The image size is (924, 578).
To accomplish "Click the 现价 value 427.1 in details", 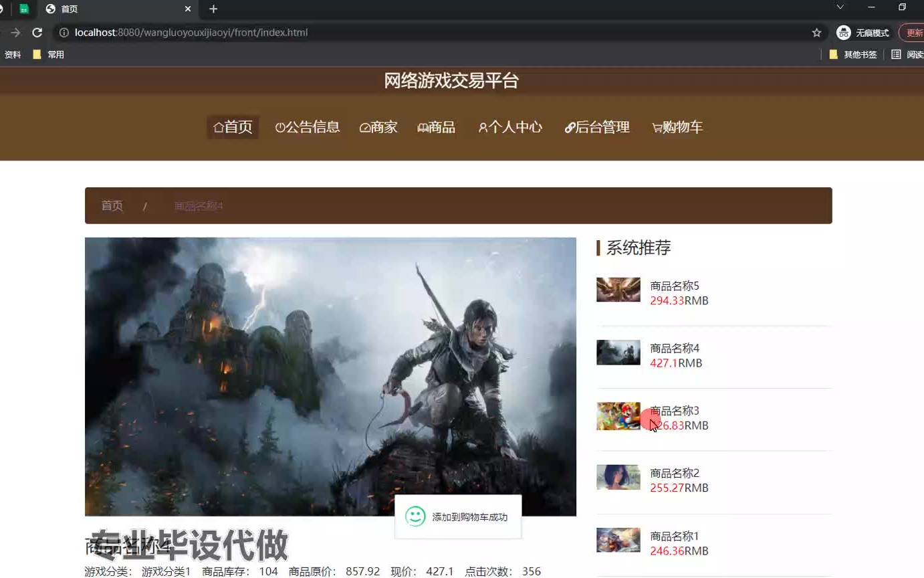I will point(440,571).
